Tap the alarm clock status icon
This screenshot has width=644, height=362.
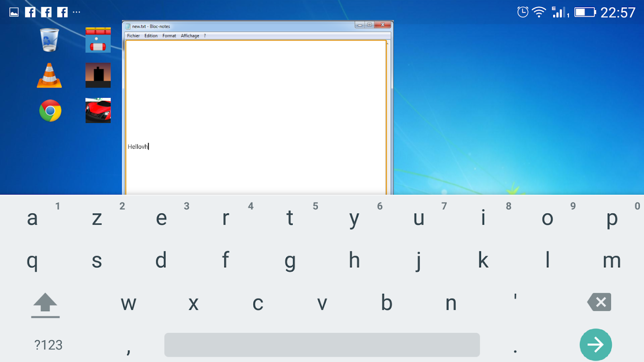[x=523, y=12]
